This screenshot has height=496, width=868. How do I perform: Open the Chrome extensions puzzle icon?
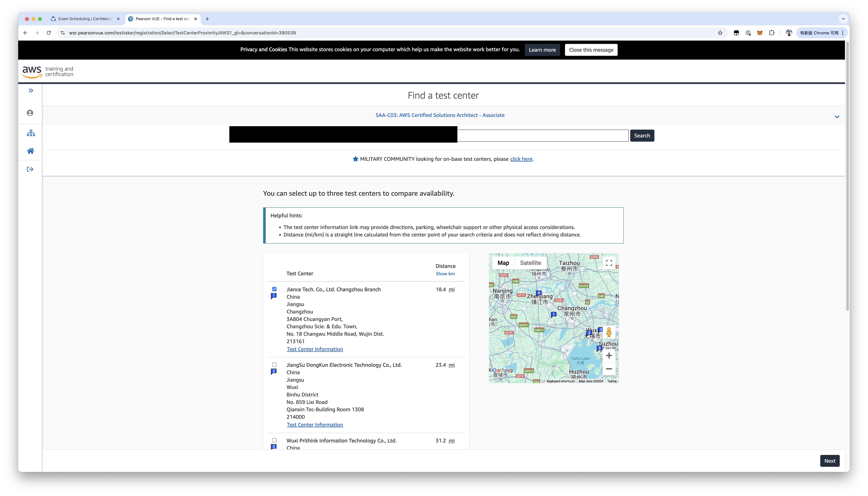coord(772,33)
